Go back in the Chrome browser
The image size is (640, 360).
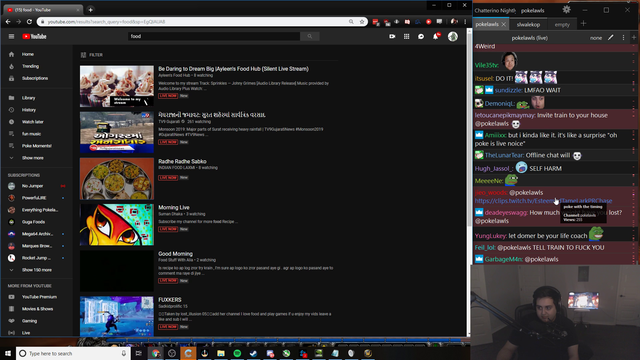8,22
